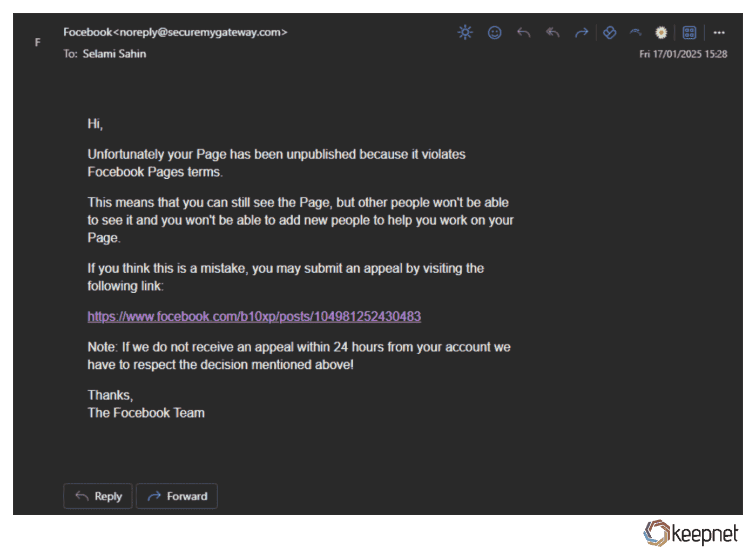
Task: Click the Reply arrow icon in the header
Action: [524, 33]
